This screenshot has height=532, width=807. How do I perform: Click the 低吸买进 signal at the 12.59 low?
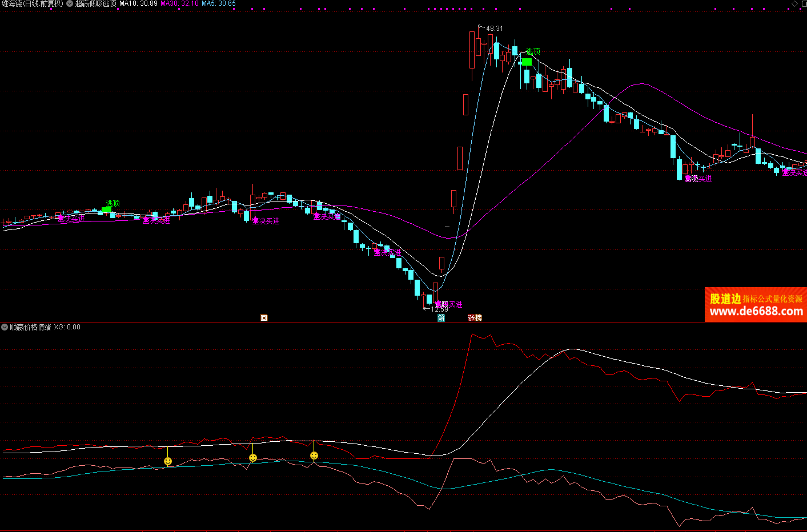449,305
